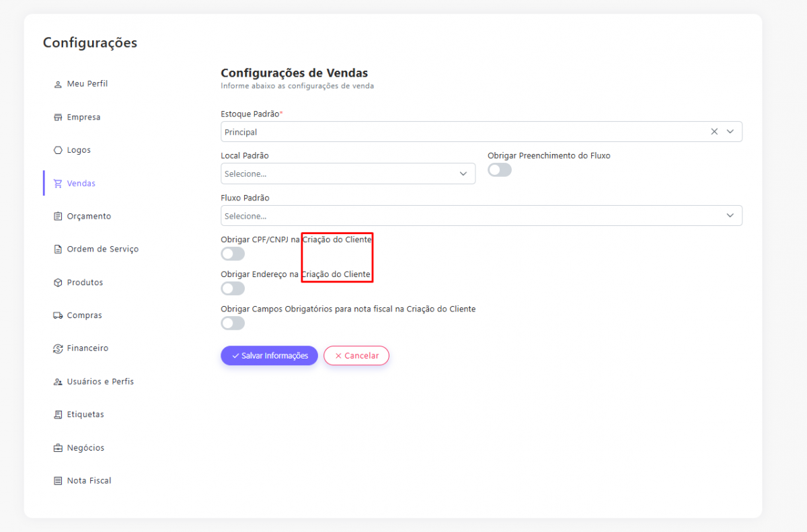Image resolution: width=807 pixels, height=532 pixels.
Task: Click the Empresa storefront icon
Action: 58,118
